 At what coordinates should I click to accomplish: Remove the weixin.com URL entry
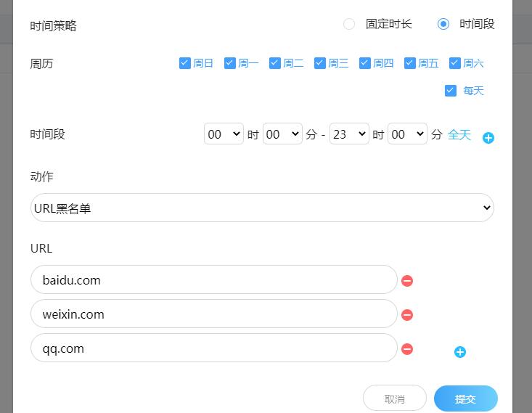click(407, 314)
